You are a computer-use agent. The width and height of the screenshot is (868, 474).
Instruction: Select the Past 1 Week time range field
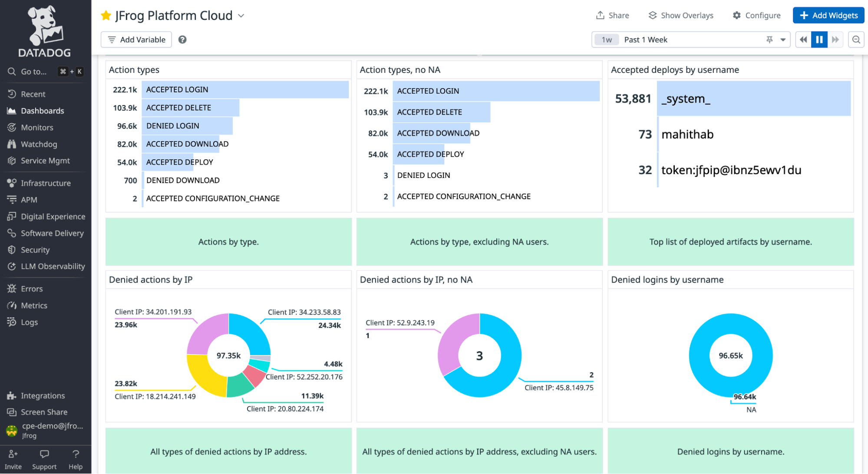click(646, 39)
